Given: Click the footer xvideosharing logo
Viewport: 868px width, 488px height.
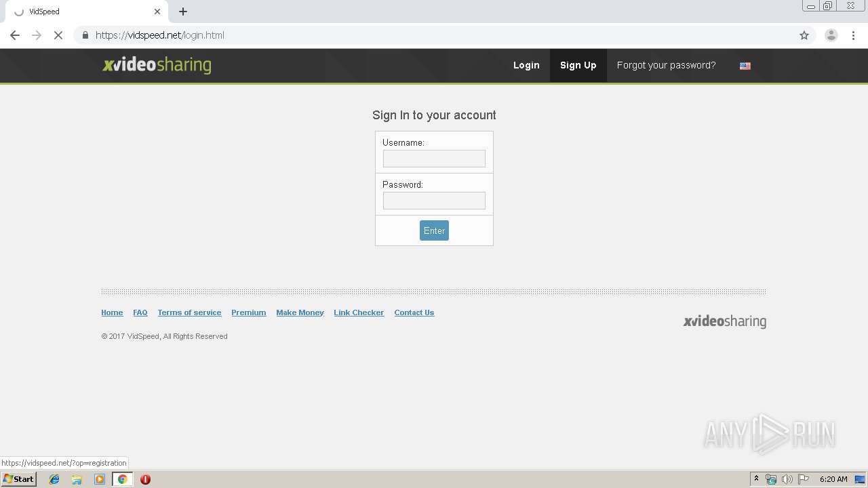Looking at the screenshot, I should pyautogui.click(x=724, y=321).
